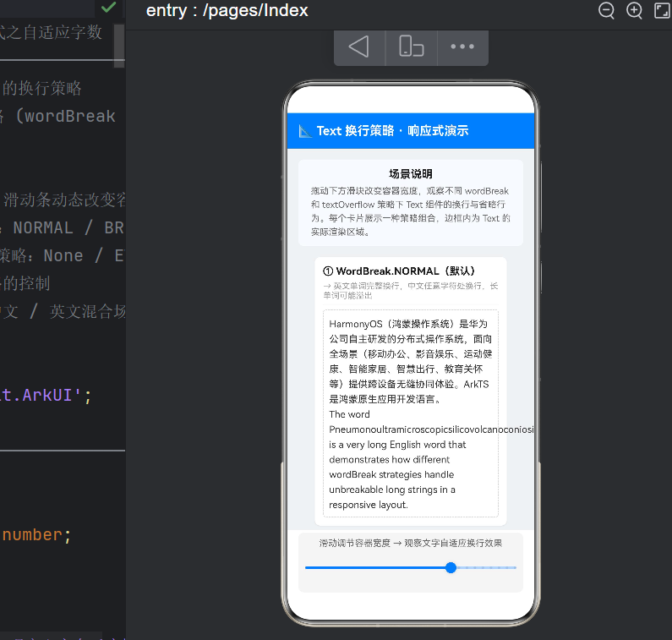
Task: Click the light dashed end of the slider track
Action: (486, 567)
